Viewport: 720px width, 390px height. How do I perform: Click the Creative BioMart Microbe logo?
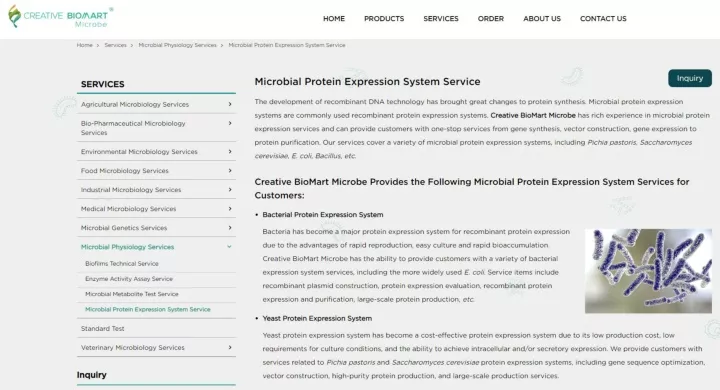click(60, 17)
